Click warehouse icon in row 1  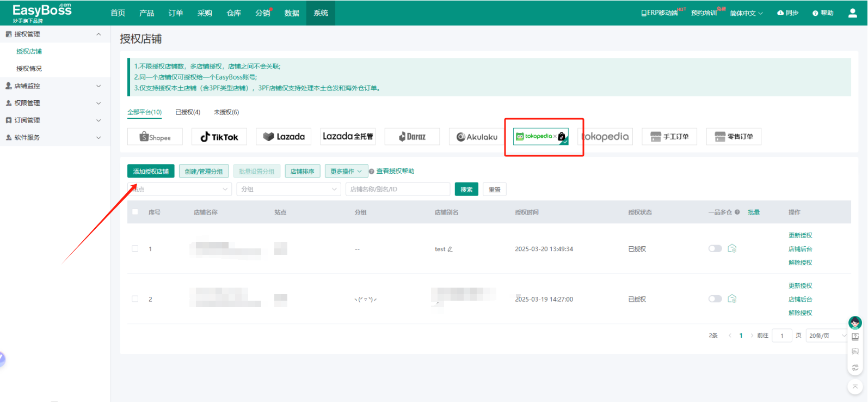pos(732,248)
